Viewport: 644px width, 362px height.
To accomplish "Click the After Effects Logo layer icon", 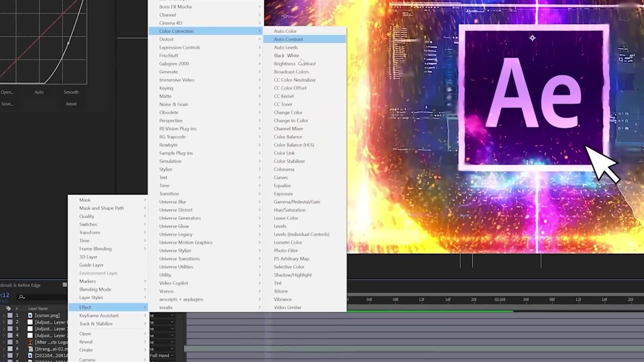I will coord(30,342).
